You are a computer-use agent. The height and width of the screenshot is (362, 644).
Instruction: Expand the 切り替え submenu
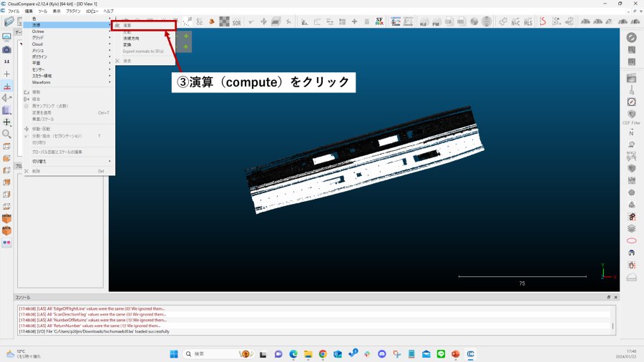(68, 161)
